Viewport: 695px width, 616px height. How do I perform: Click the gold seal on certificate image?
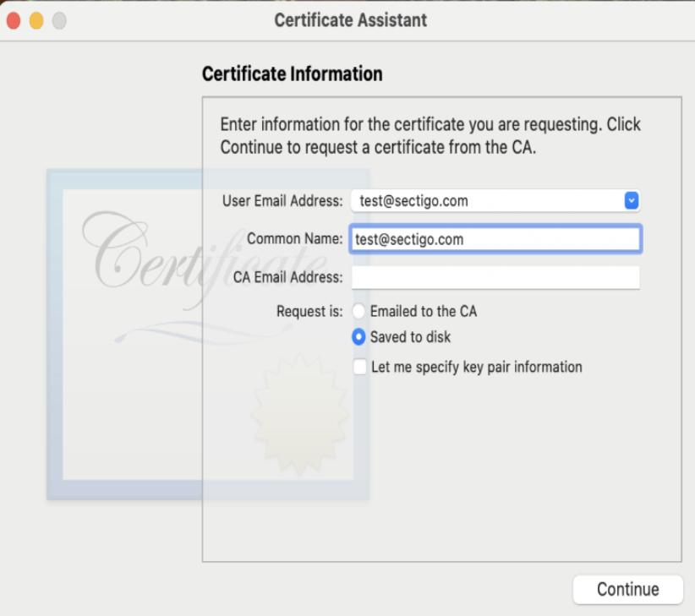tap(299, 414)
